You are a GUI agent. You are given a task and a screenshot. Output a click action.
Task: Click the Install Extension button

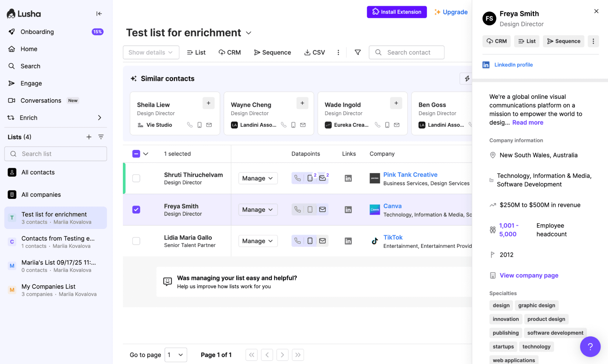pos(396,12)
